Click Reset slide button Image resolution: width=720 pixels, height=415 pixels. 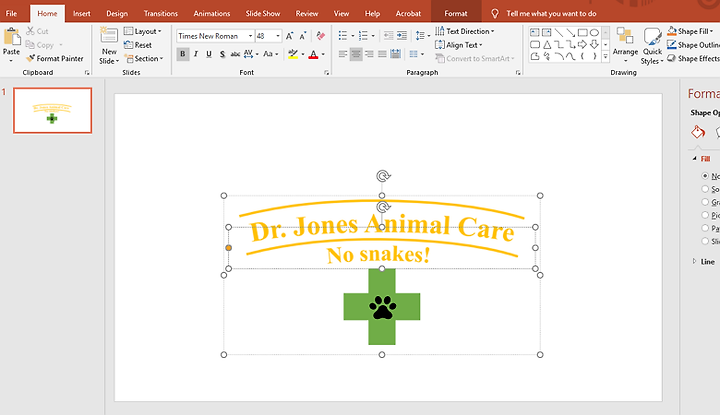[x=138, y=45]
